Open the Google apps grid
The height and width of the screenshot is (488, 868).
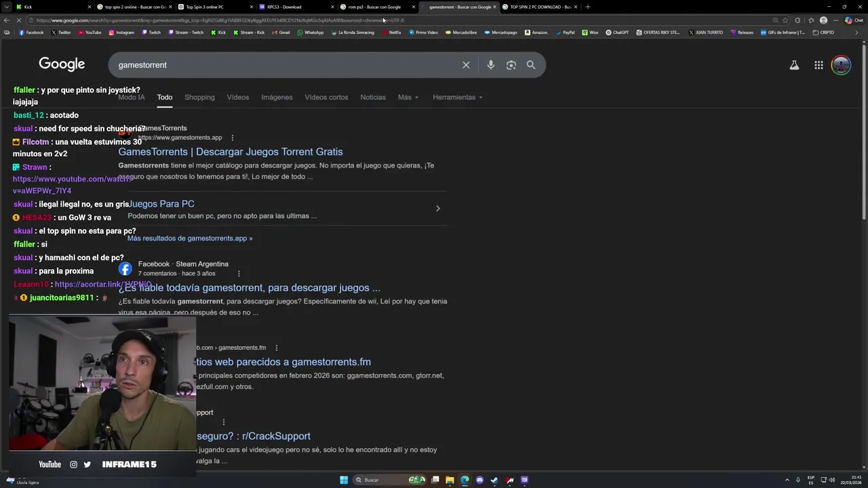pyautogui.click(x=818, y=65)
